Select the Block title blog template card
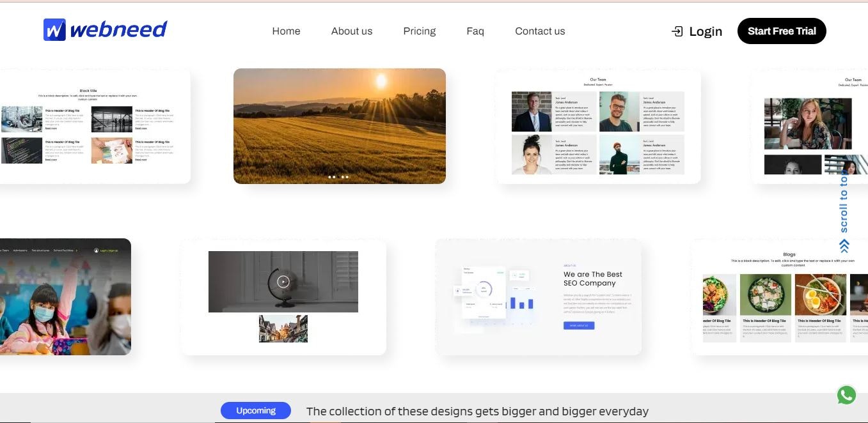Viewport: 868px width, 423px height. [95, 126]
